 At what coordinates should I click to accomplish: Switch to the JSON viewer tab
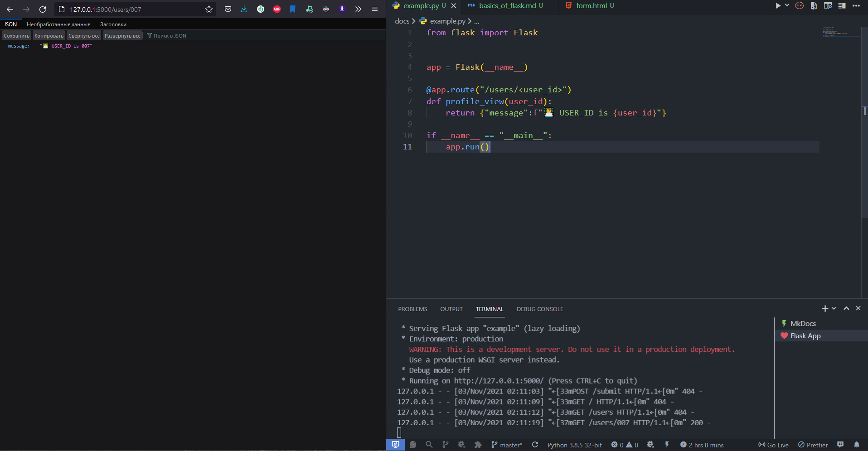(x=10, y=24)
